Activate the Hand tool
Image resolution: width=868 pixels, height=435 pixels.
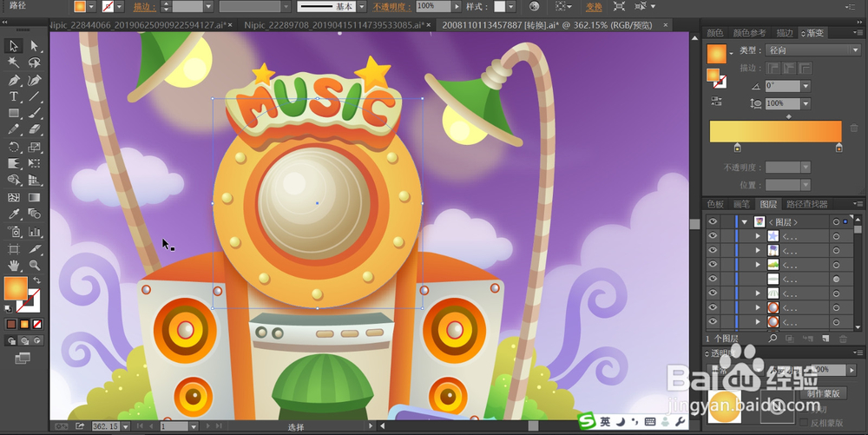point(14,265)
